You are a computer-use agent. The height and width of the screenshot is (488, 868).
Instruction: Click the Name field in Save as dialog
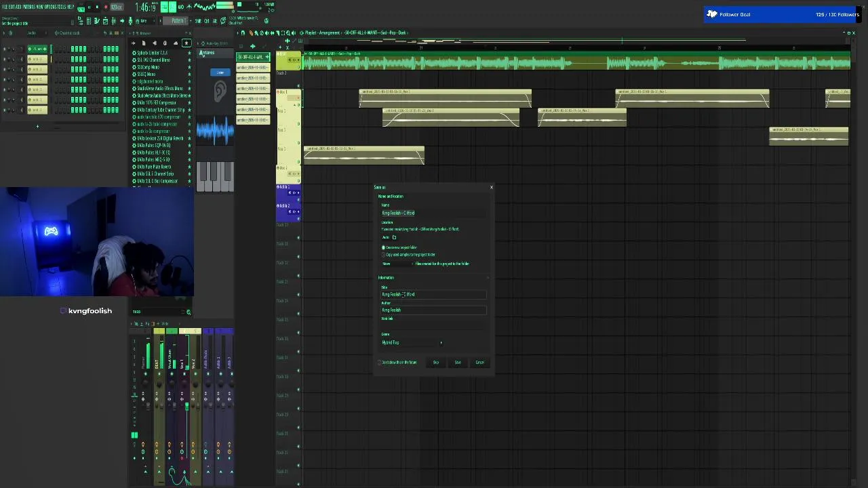pos(433,213)
